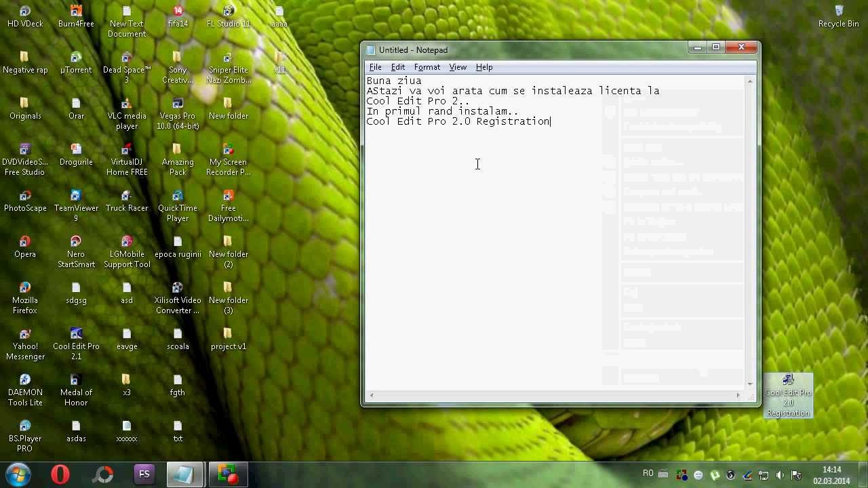This screenshot has width=868, height=488.
Task: Select the Yahoo! Messenger desktop icon
Action: pos(25,344)
